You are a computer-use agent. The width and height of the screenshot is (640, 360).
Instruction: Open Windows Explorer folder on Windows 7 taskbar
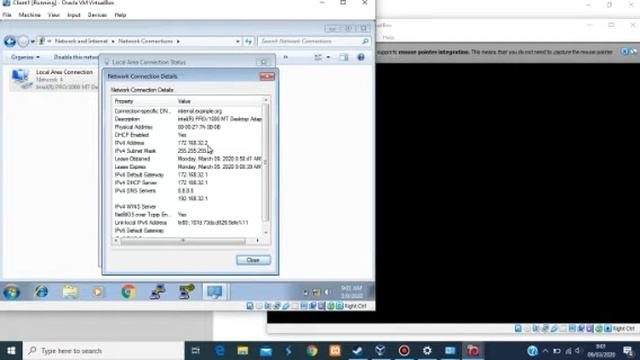[x=70, y=292]
